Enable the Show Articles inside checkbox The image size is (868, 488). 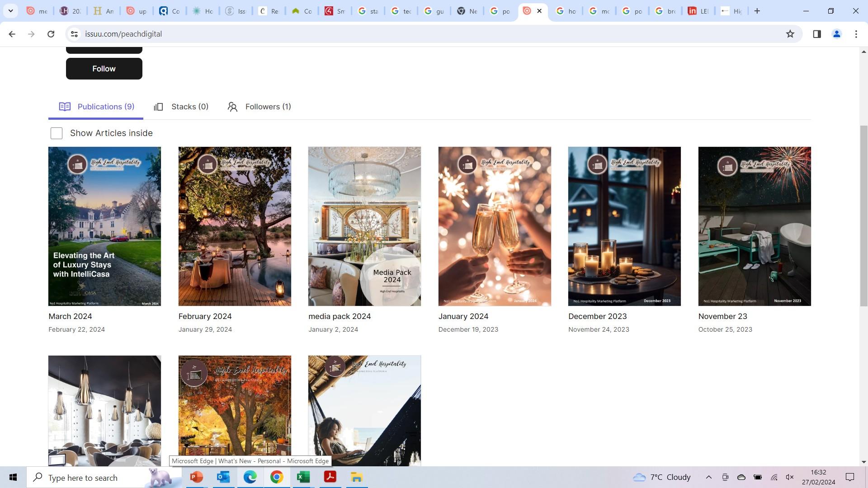pos(57,133)
